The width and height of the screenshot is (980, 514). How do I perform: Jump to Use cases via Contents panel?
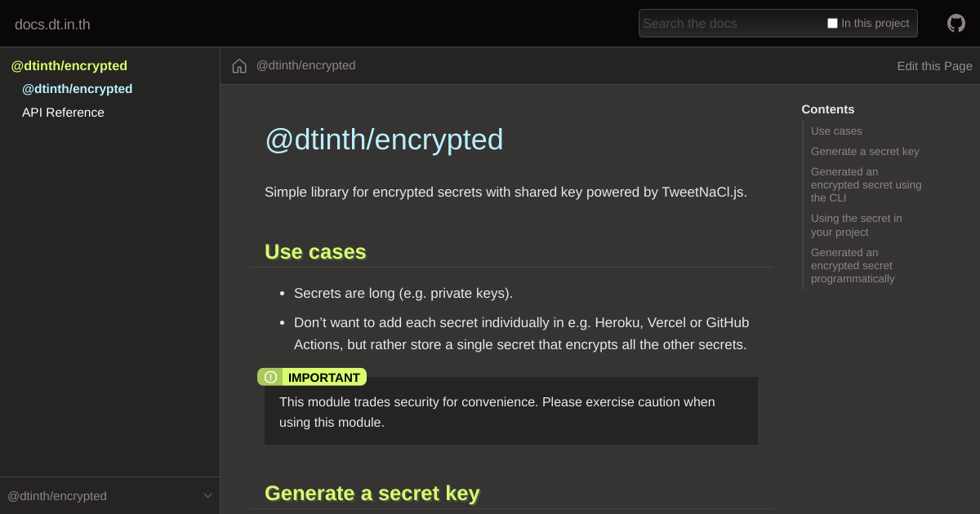(x=835, y=131)
